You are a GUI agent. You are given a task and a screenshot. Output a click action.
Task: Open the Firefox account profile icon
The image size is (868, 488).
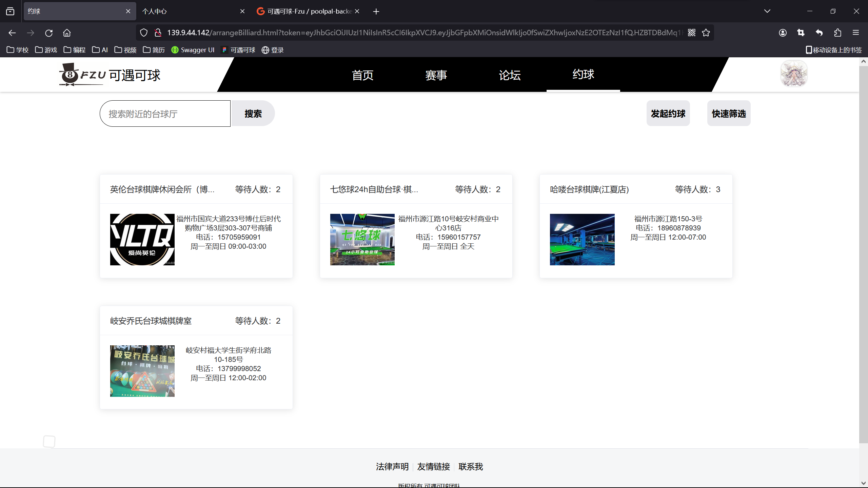(x=783, y=33)
